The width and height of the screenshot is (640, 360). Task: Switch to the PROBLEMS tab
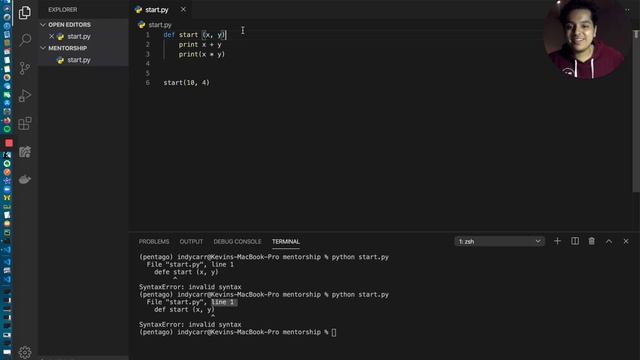tap(154, 242)
